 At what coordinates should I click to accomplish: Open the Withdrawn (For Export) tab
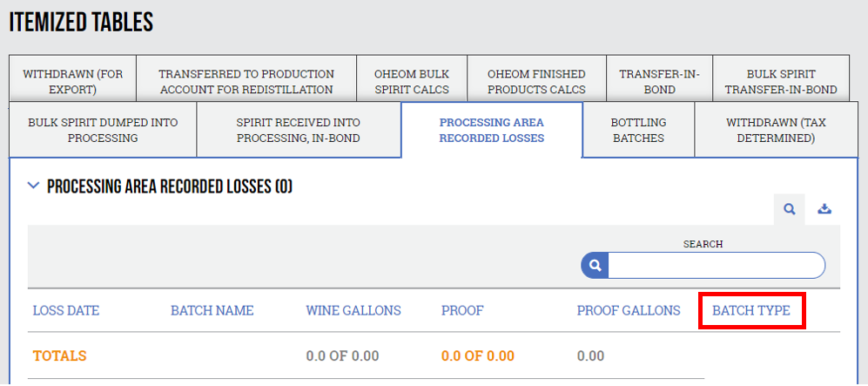coord(73,82)
